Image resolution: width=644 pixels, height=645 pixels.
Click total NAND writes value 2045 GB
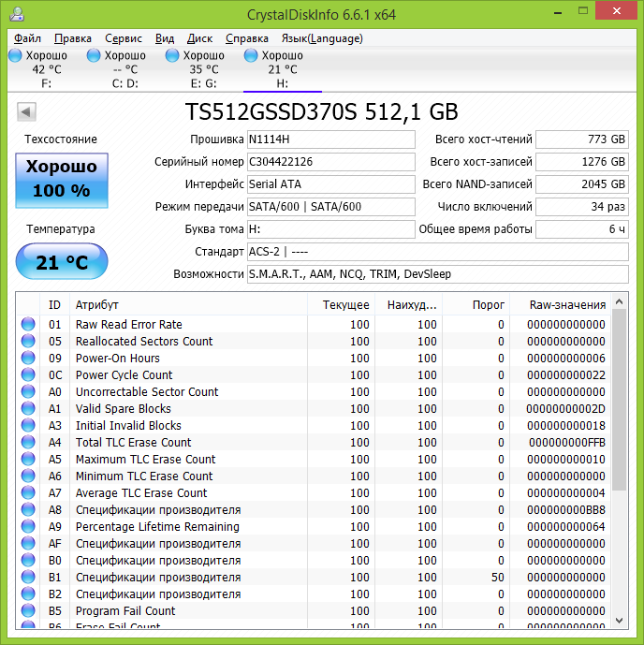pyautogui.click(x=582, y=184)
